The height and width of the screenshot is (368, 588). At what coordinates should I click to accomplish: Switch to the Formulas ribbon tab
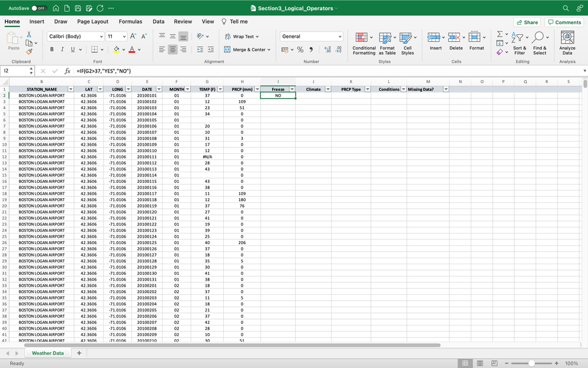[x=130, y=21]
